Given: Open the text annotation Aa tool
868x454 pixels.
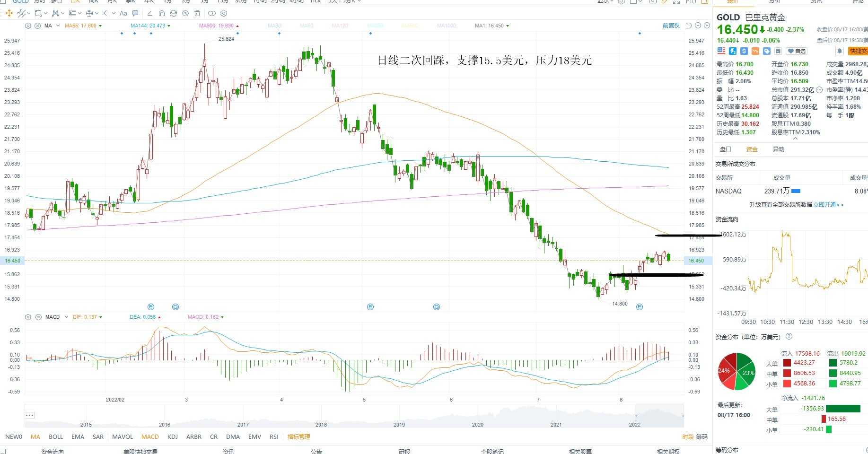Looking at the screenshot, I should 123,13.
